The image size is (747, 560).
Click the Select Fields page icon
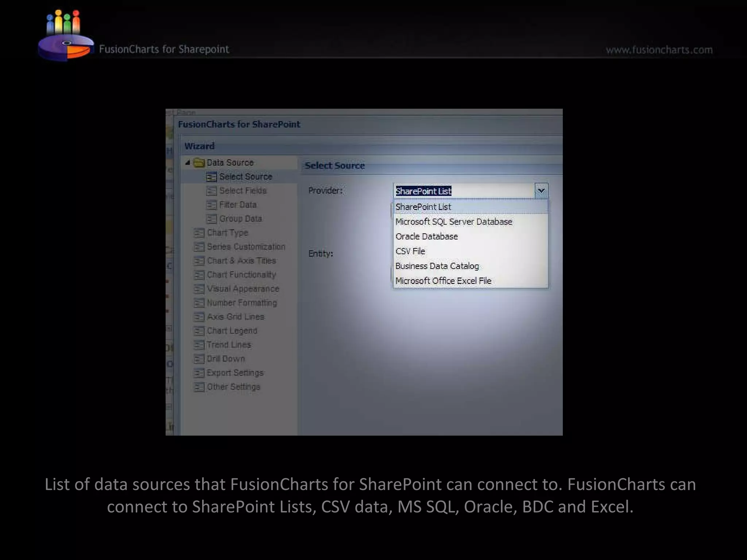[211, 191]
